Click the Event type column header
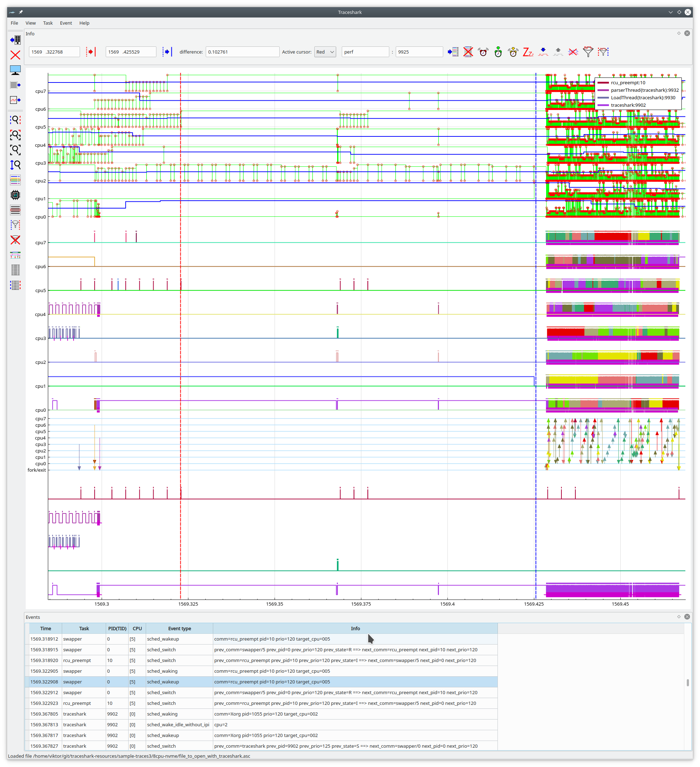 pos(180,628)
